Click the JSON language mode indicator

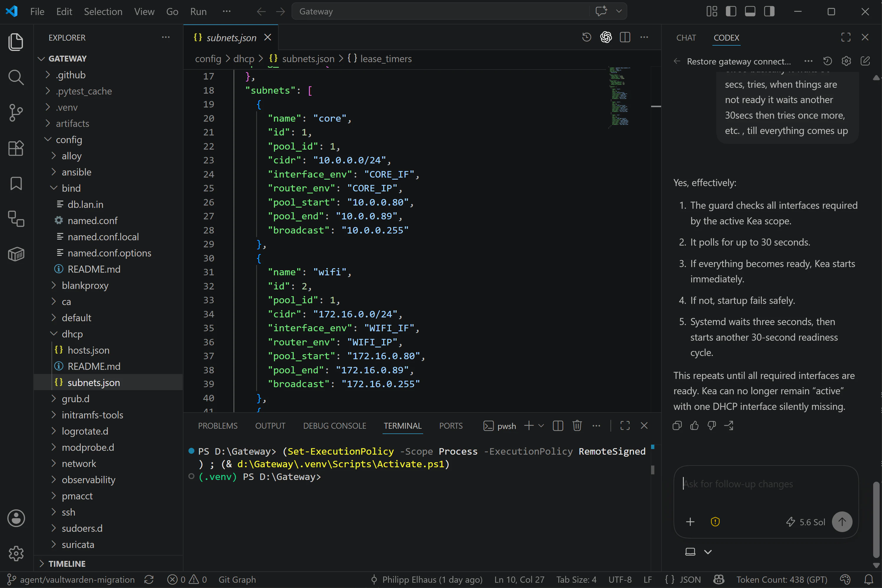(683, 579)
